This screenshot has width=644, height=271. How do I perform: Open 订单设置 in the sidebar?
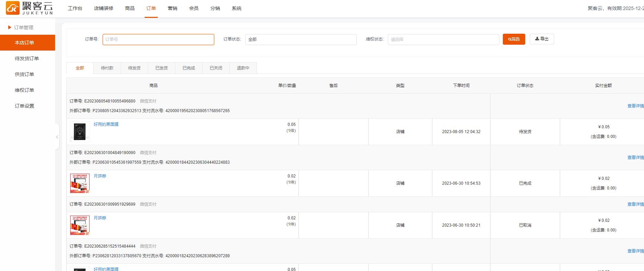point(24,106)
